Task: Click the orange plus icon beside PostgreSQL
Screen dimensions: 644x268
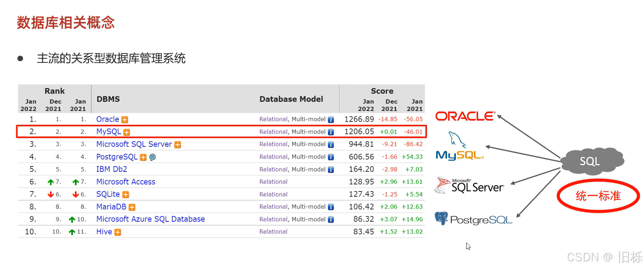Action: click(143, 157)
